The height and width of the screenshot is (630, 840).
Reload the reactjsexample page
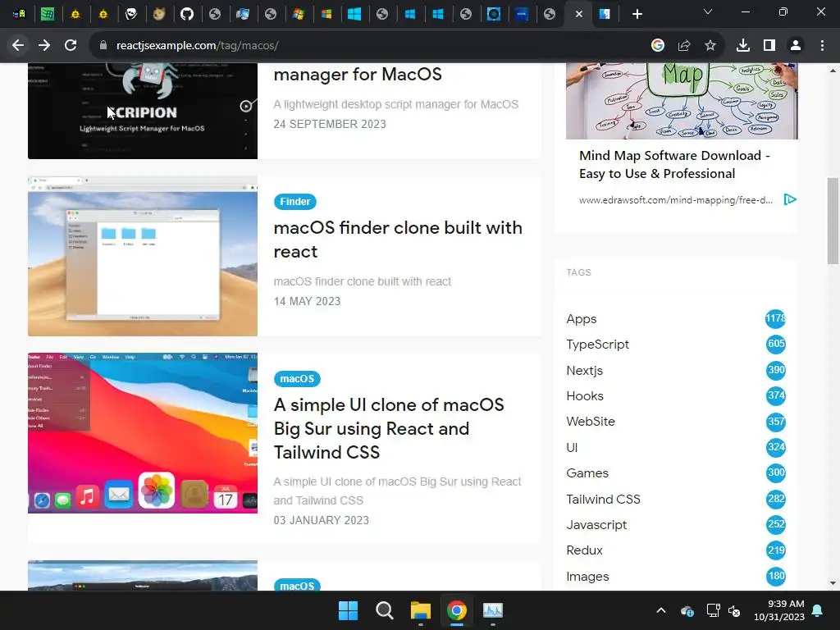[x=71, y=46]
